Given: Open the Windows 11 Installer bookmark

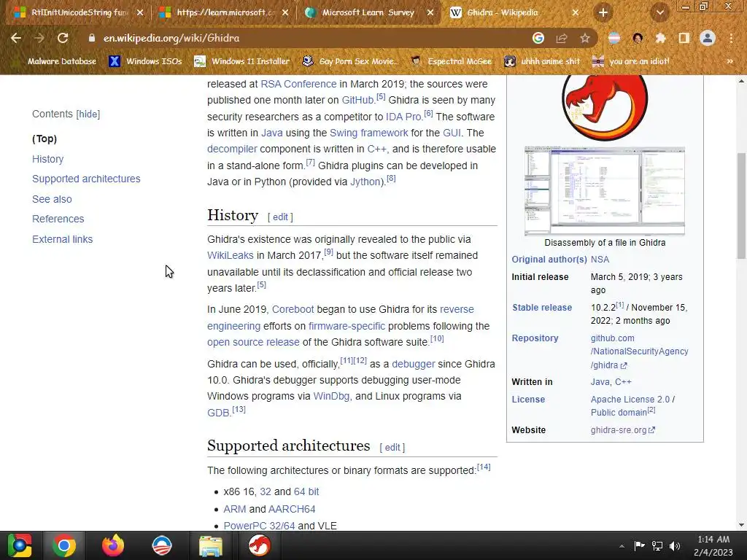Looking at the screenshot, I should click(242, 61).
